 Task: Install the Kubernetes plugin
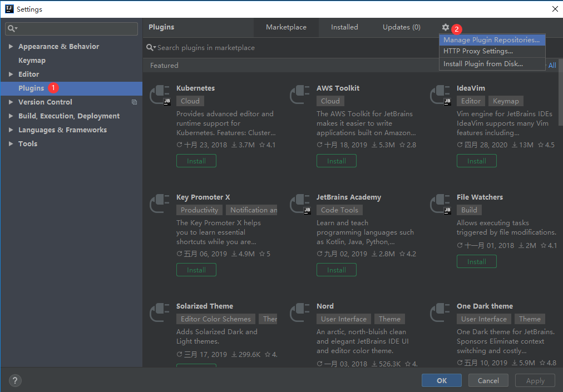pyautogui.click(x=196, y=161)
